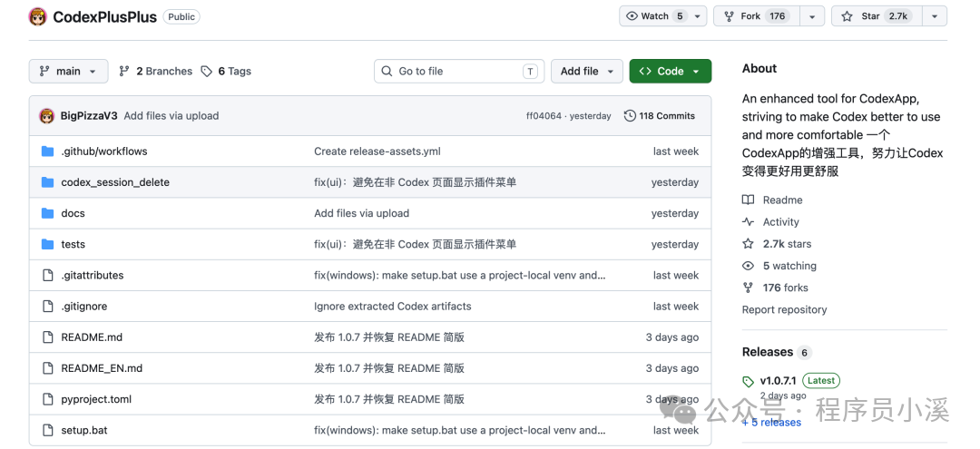Image resolution: width=980 pixels, height=449 pixels.
Task: Star the repository
Action: [x=875, y=16]
